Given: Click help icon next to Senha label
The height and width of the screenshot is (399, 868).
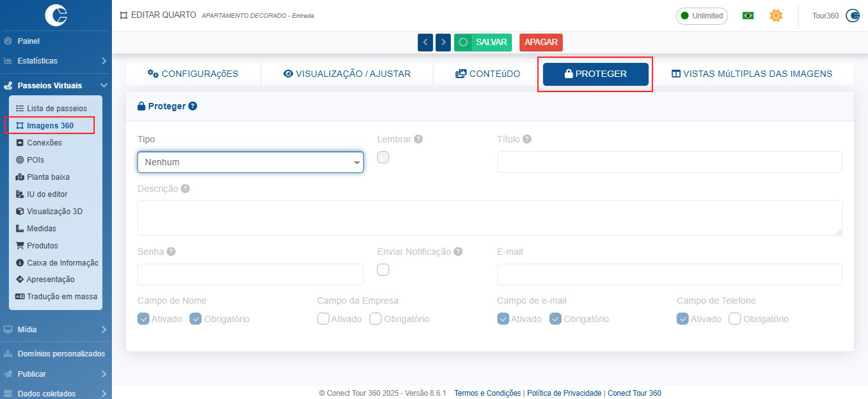Looking at the screenshot, I should (171, 252).
